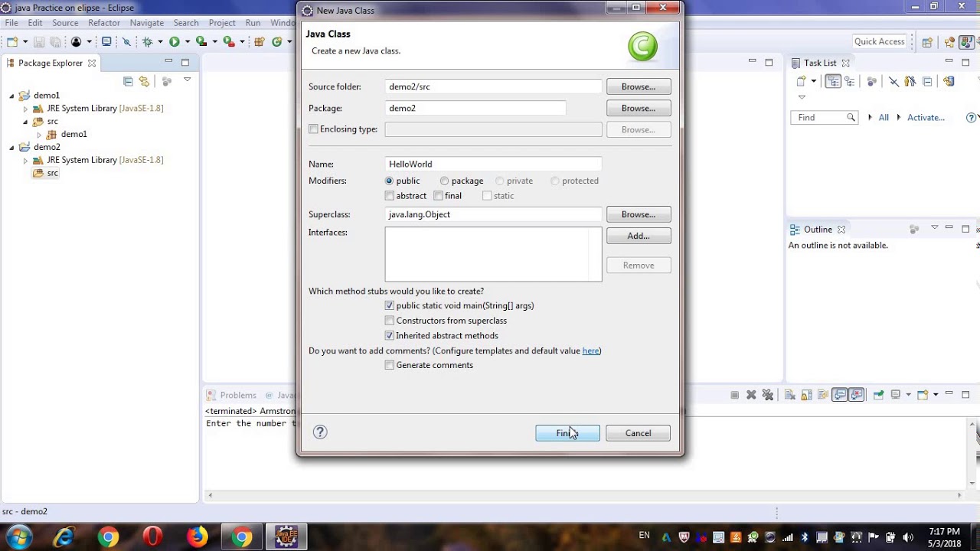
Task: Toggle Categorized view in Task List
Action: [833, 81]
